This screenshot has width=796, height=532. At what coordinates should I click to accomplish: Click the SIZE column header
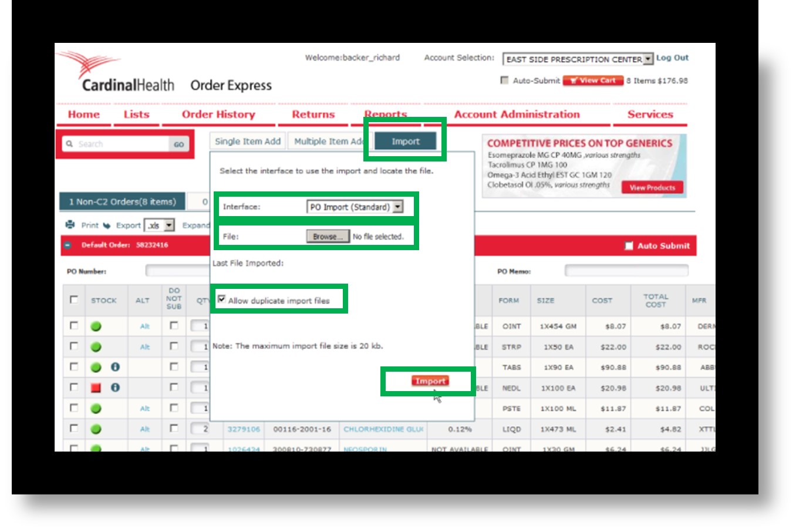click(x=545, y=300)
